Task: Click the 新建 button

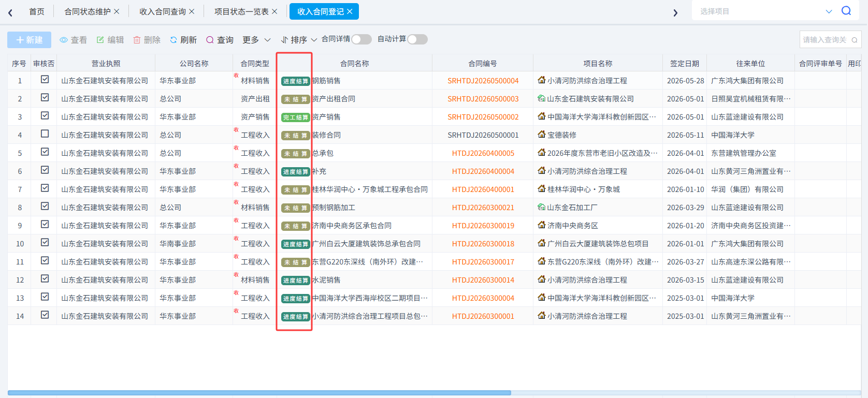Action: point(30,40)
